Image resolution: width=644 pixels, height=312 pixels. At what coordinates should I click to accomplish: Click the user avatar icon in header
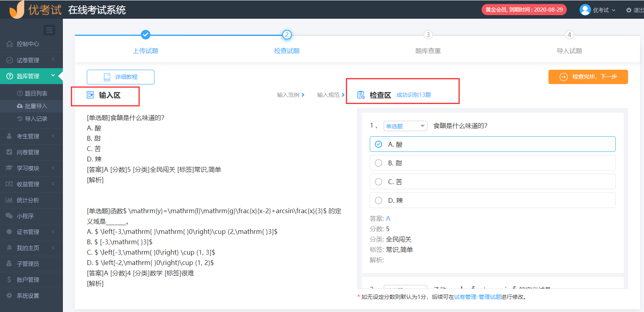point(585,10)
